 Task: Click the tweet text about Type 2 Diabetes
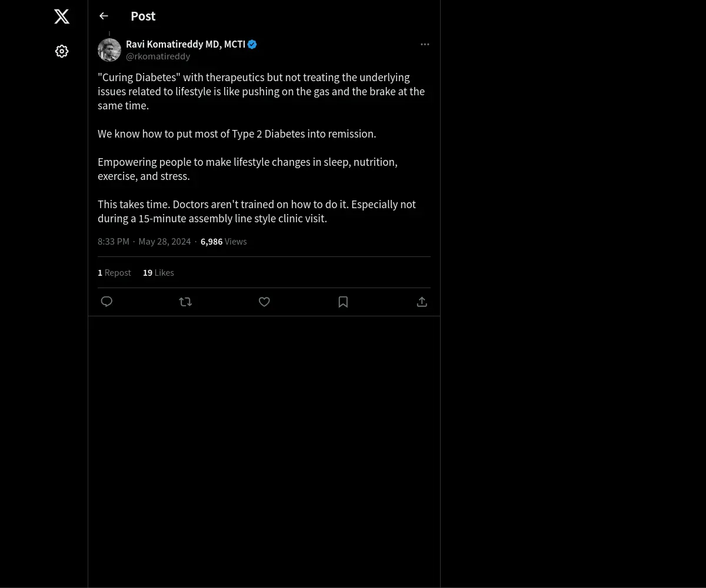(x=237, y=134)
